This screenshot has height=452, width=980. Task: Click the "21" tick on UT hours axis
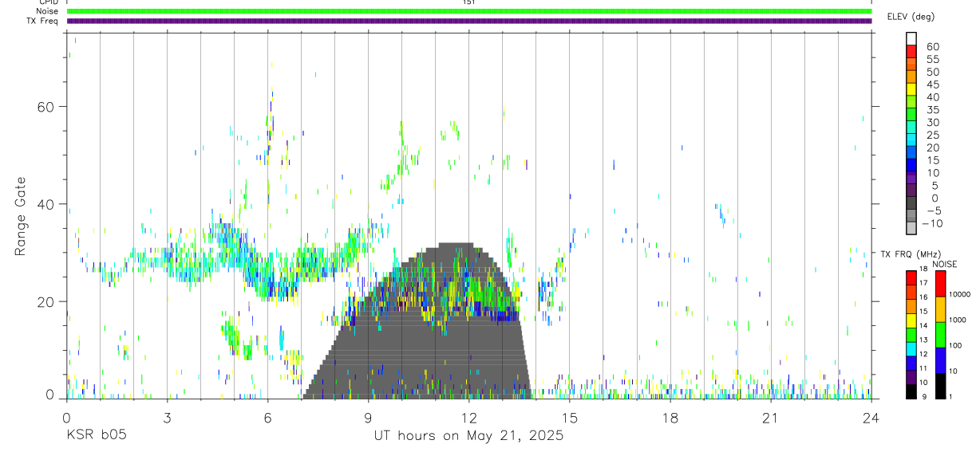[x=770, y=417]
